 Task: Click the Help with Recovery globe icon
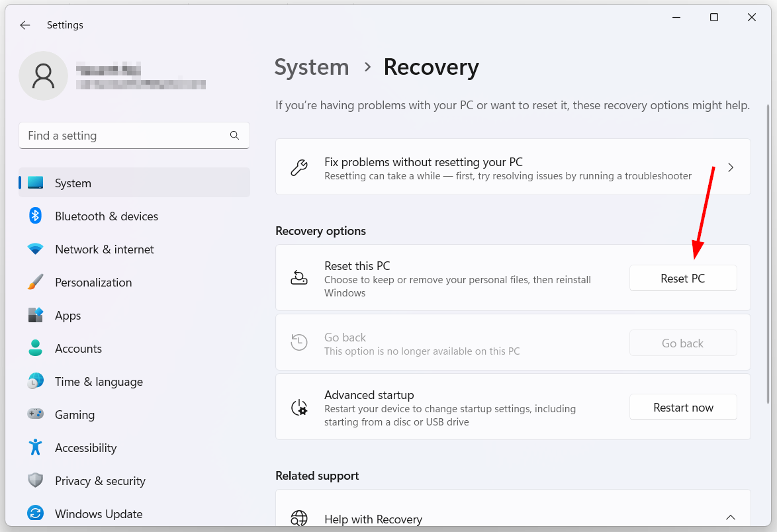(x=298, y=518)
